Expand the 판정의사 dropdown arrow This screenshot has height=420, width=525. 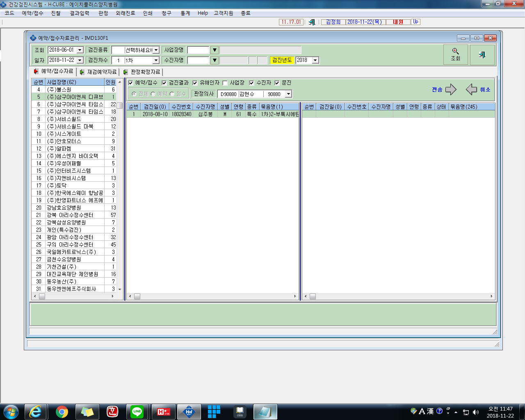[288, 94]
